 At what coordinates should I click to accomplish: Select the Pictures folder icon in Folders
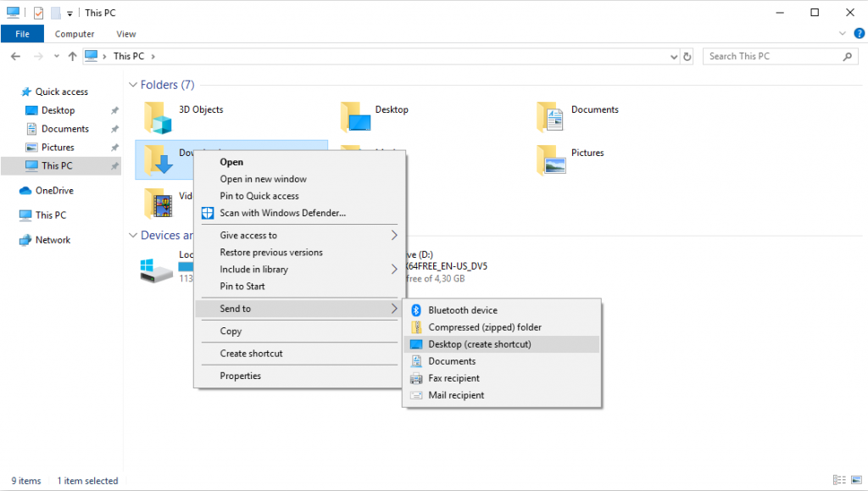tap(551, 160)
